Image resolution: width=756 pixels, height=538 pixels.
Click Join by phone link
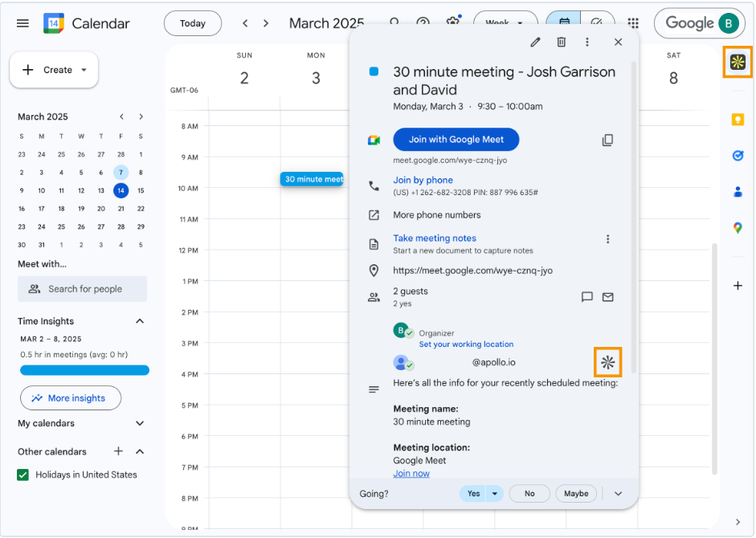[x=423, y=180]
